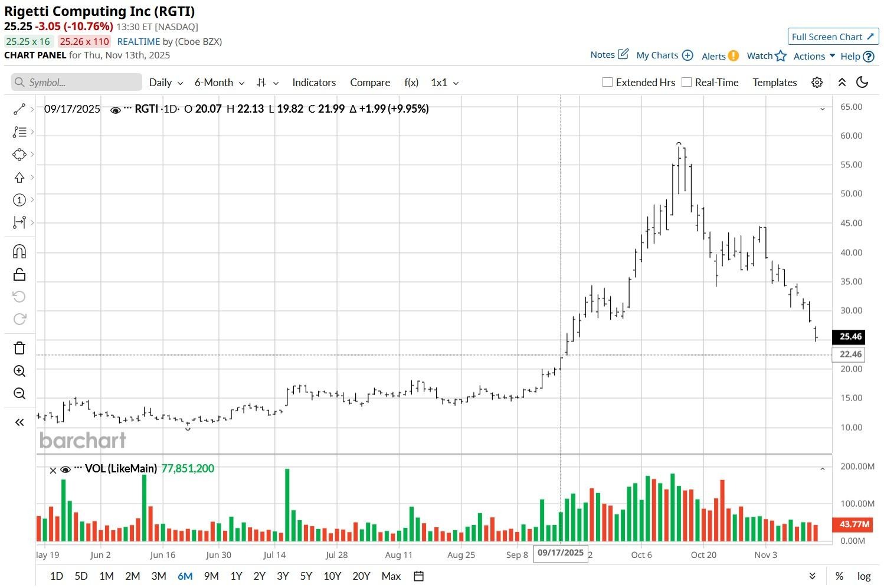Enable the Extended Hrs checkbox
Viewport: 884px width, 588px height.
point(607,82)
